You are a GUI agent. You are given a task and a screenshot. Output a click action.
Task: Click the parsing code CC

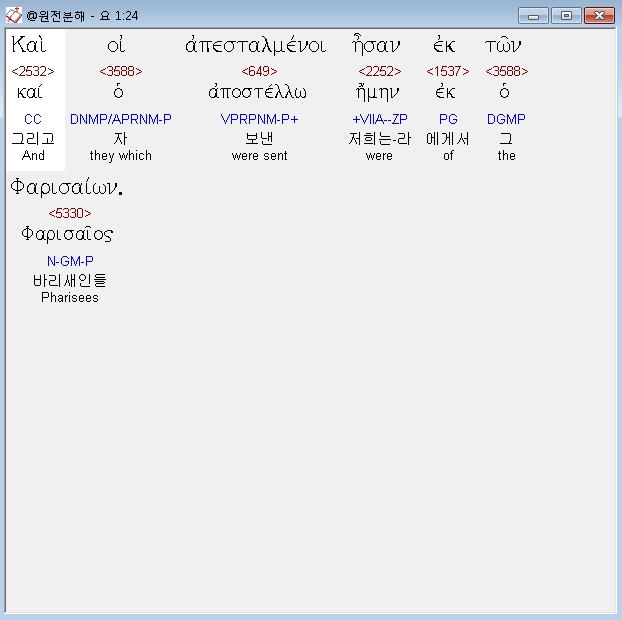pos(33,119)
